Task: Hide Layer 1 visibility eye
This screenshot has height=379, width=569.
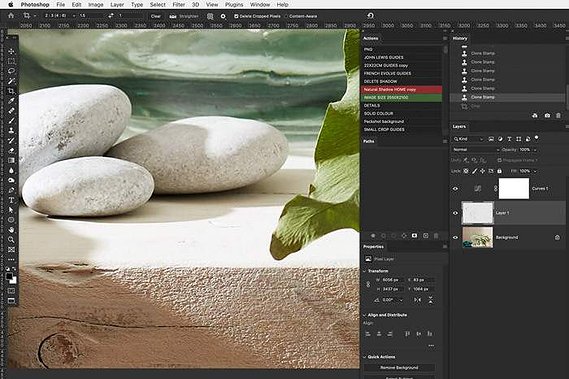Action: click(455, 213)
